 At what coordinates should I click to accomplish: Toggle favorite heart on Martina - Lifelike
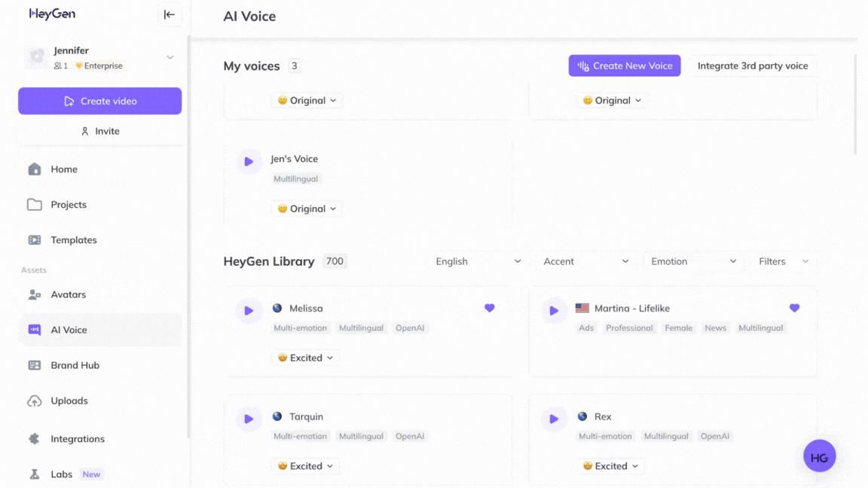pos(794,308)
